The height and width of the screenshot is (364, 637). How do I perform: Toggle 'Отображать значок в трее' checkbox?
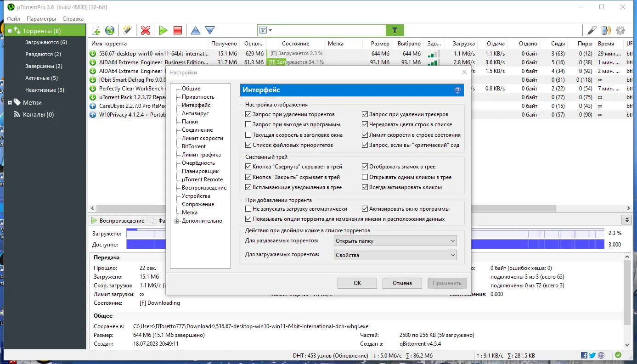pyautogui.click(x=365, y=167)
